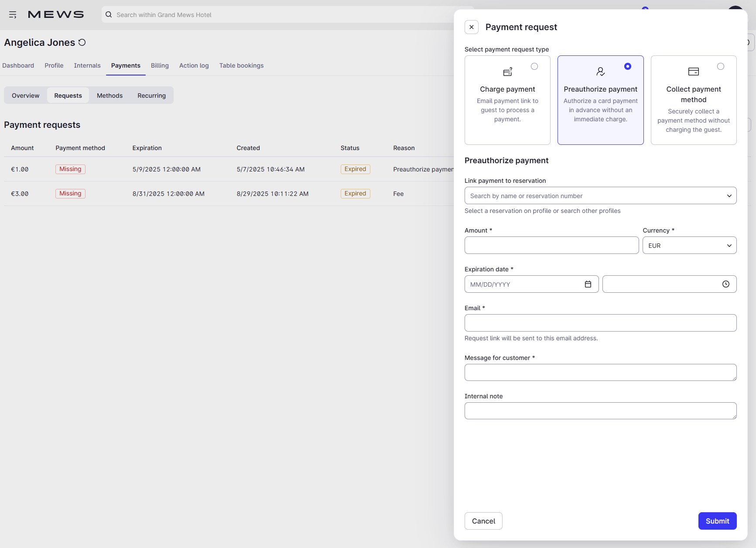Click the Missing badge in the €3.00 row
Image resolution: width=756 pixels, height=548 pixels.
point(70,194)
